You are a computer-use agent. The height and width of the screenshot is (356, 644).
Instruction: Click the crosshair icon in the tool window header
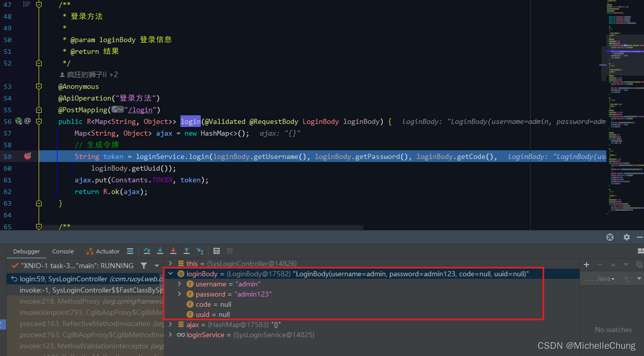pyautogui.click(x=610, y=237)
